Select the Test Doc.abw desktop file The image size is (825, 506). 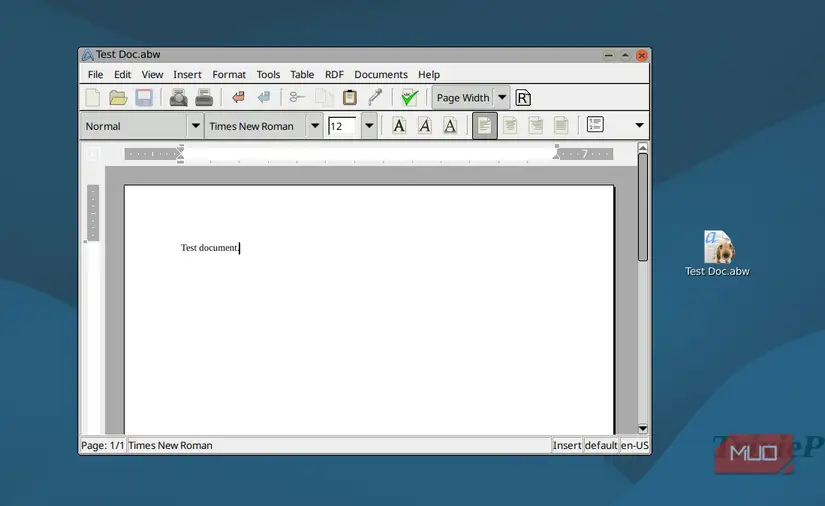(x=718, y=254)
